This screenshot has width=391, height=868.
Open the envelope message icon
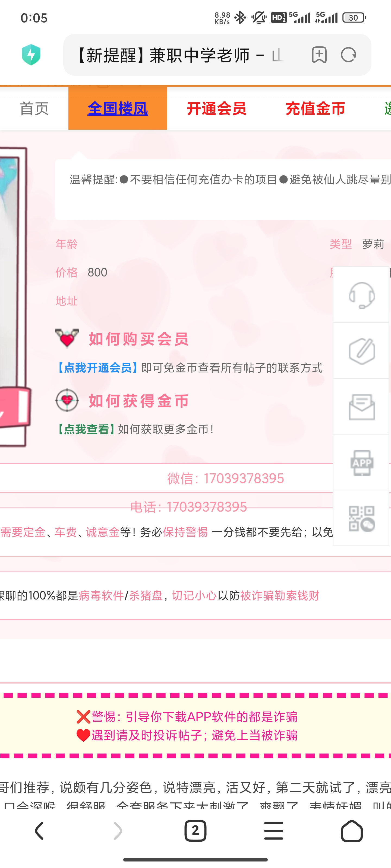361,407
